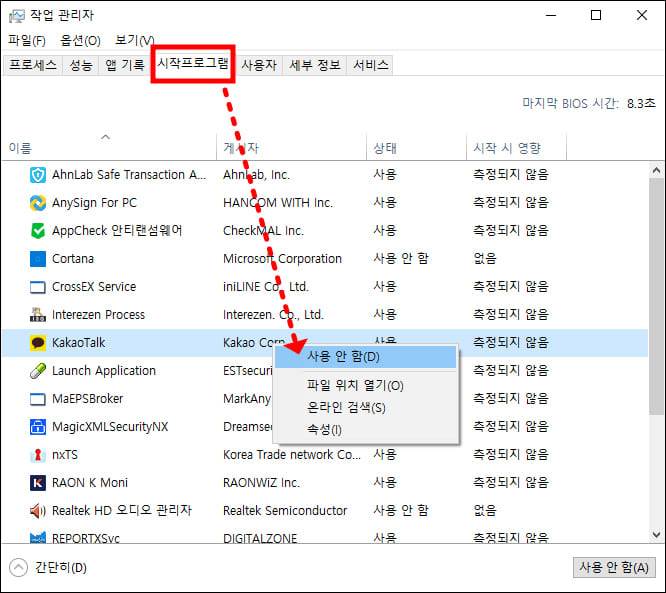
Task: Click the KakaoTalk yellow speech bubble icon
Action: click(x=38, y=343)
